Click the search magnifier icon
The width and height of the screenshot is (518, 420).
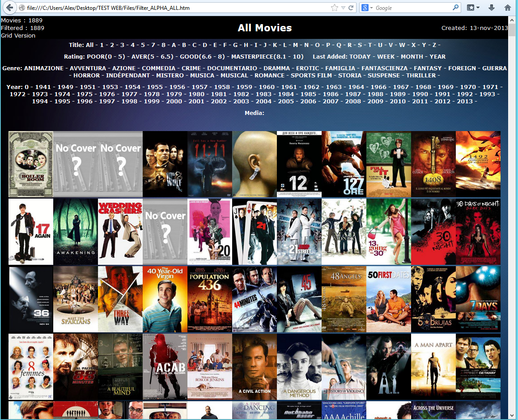pos(455,7)
